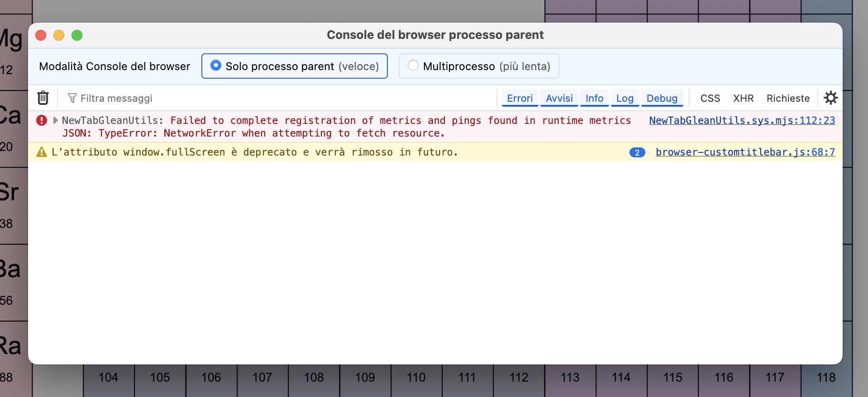
Task: Click the repeat count badge showing 2
Action: point(637,152)
